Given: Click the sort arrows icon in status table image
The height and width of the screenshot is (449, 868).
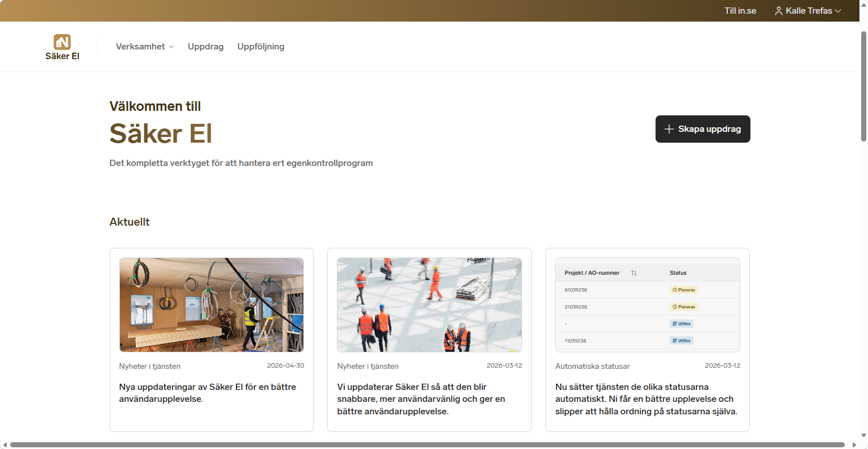Looking at the screenshot, I should [634, 273].
